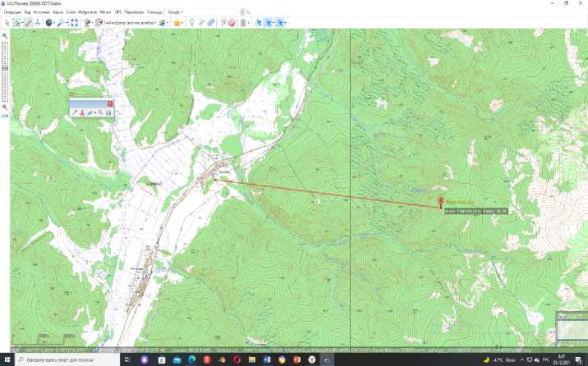Click the red figure icon in floating toolbar
This screenshot has width=588, height=366.
click(82, 112)
